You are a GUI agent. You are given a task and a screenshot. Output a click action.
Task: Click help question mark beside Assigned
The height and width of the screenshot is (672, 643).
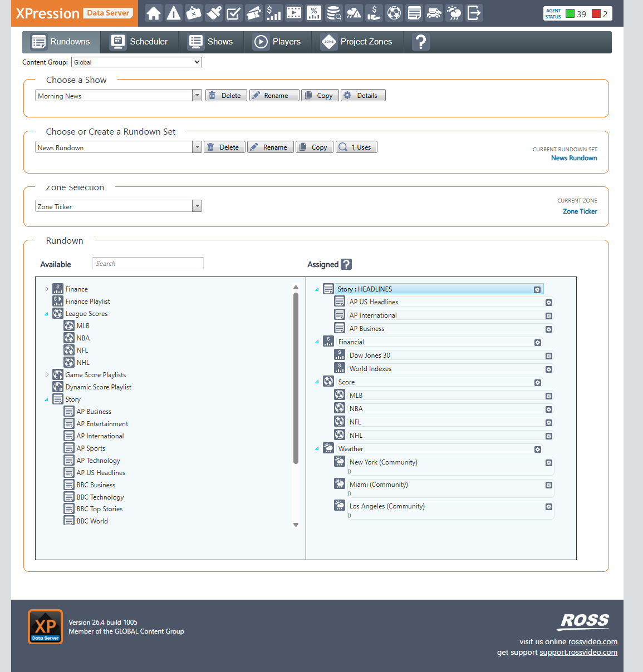click(346, 264)
